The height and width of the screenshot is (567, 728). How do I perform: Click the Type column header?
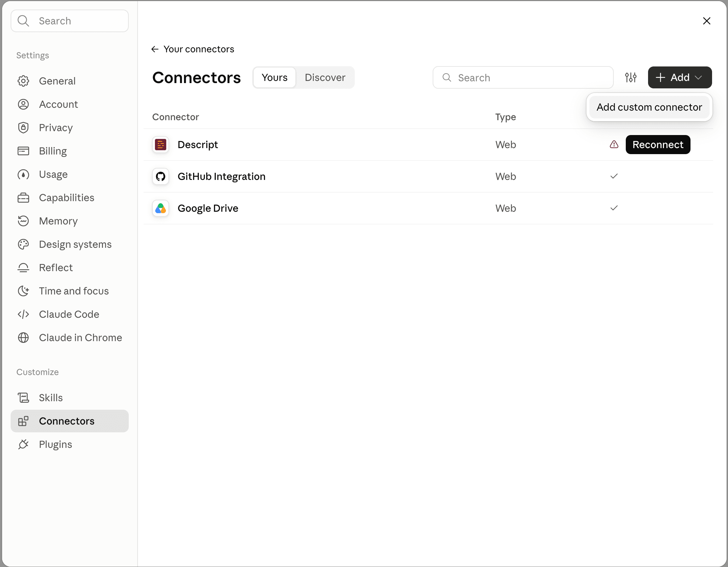pos(505,117)
